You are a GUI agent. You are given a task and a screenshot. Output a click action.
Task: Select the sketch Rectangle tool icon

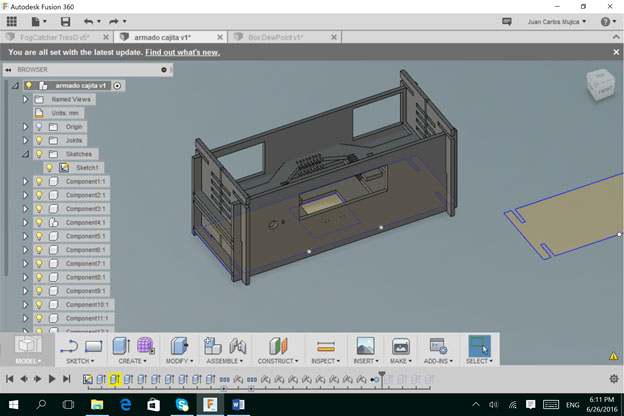(94, 346)
